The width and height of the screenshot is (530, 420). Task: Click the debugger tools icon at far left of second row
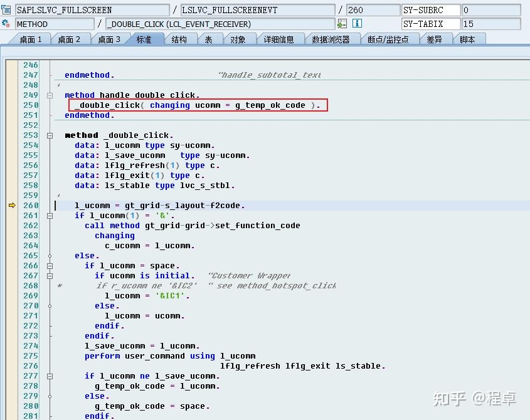(x=7, y=23)
